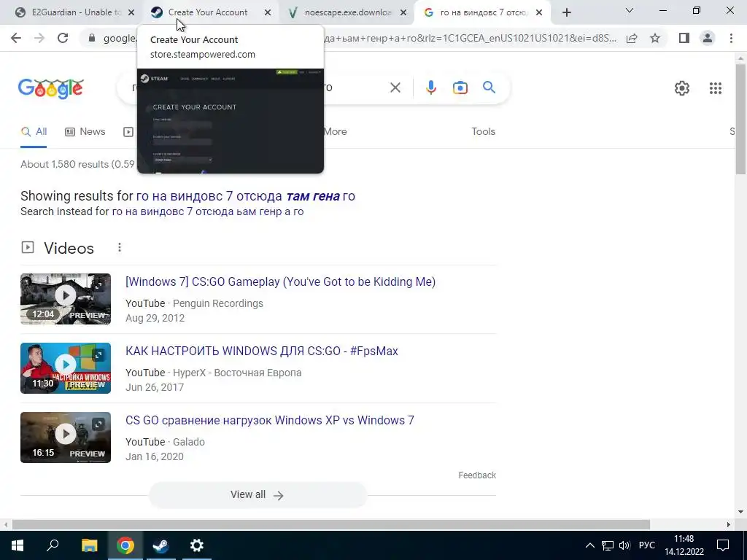This screenshot has width=747, height=560.
Task: Play the 12:04 CS:GO Gameplay thumbnail
Action: tap(66, 298)
